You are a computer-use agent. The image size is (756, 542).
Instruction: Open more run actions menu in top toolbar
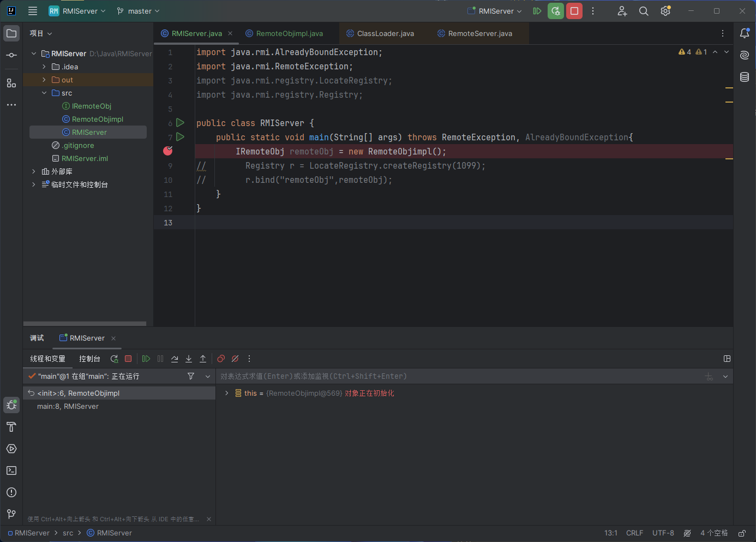(593, 11)
